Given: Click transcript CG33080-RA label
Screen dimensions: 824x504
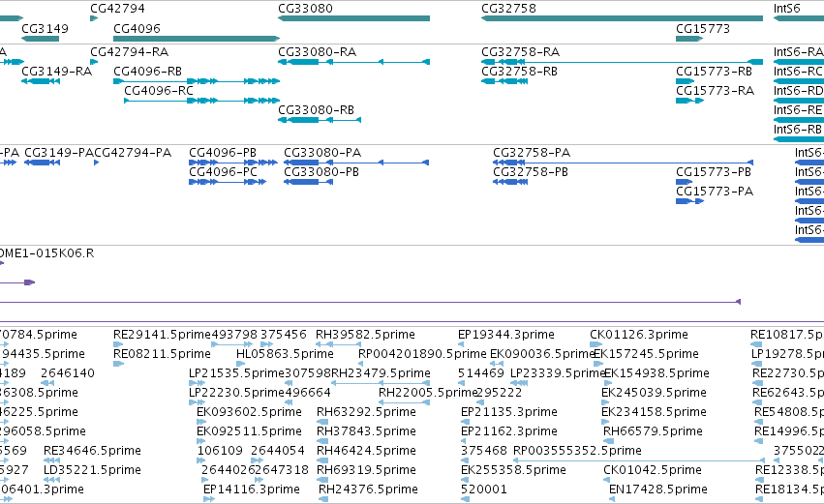Looking at the screenshot, I should coord(317,52).
